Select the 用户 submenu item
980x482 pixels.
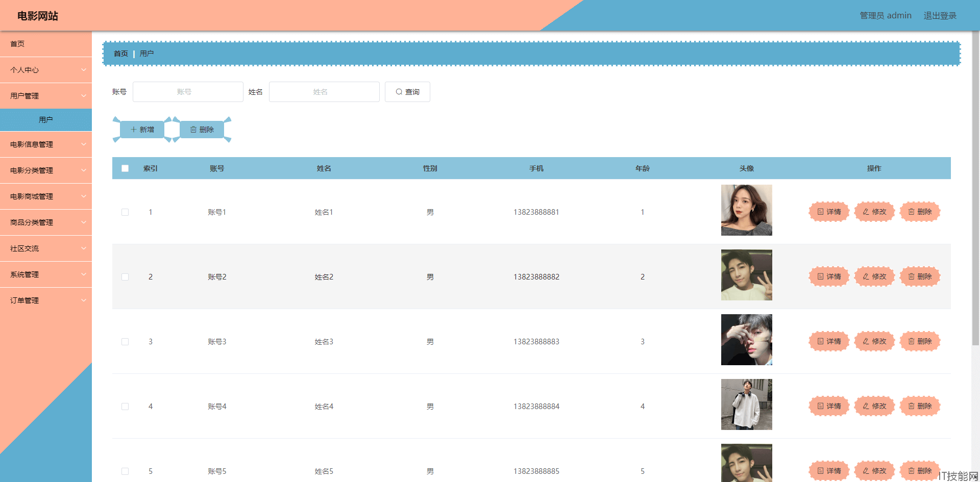point(46,120)
